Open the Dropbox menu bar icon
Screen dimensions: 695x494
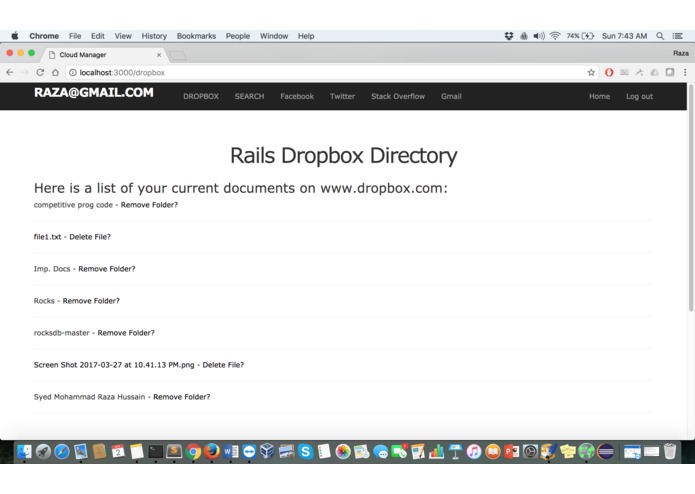pyautogui.click(x=509, y=36)
